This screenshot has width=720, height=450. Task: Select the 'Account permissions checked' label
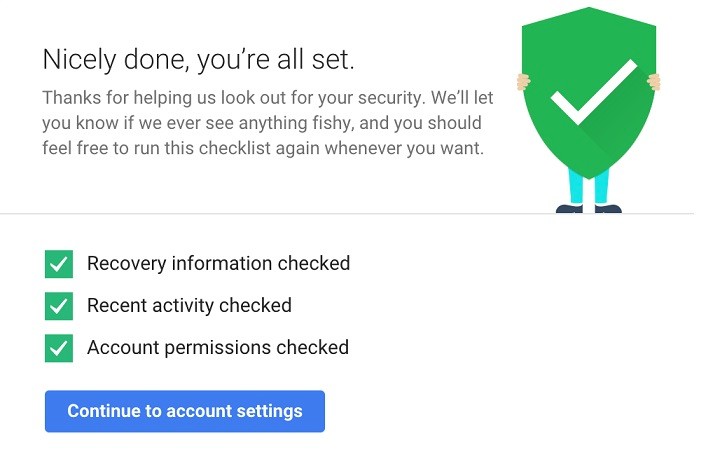[x=217, y=348]
